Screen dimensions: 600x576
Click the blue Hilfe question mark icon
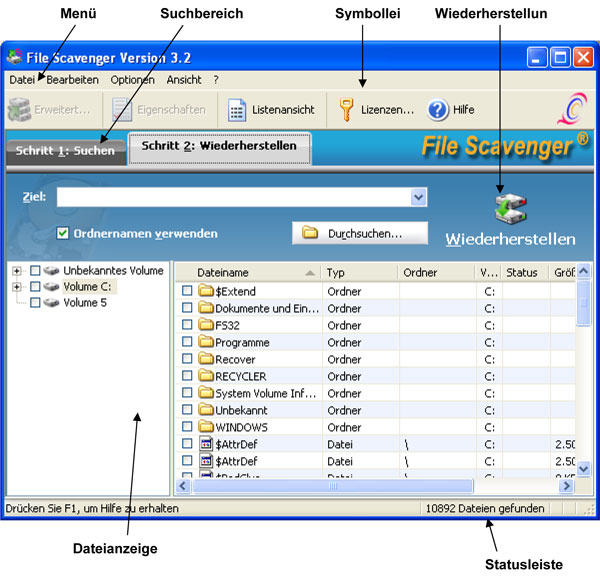(x=438, y=110)
